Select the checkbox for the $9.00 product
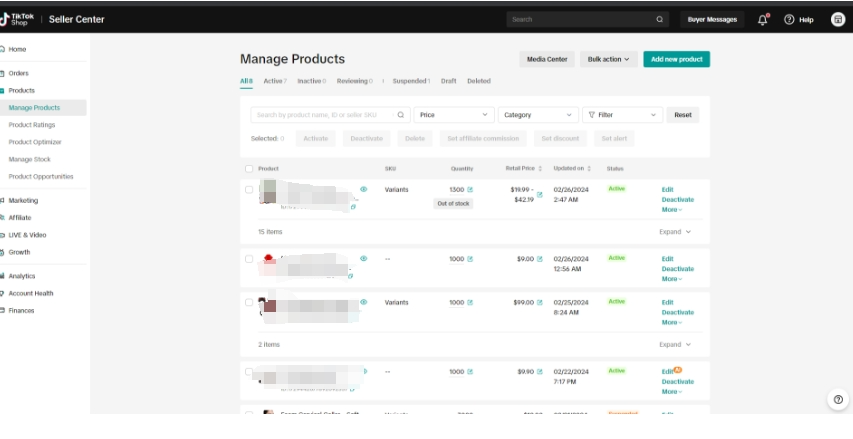853x439 pixels. coord(249,259)
